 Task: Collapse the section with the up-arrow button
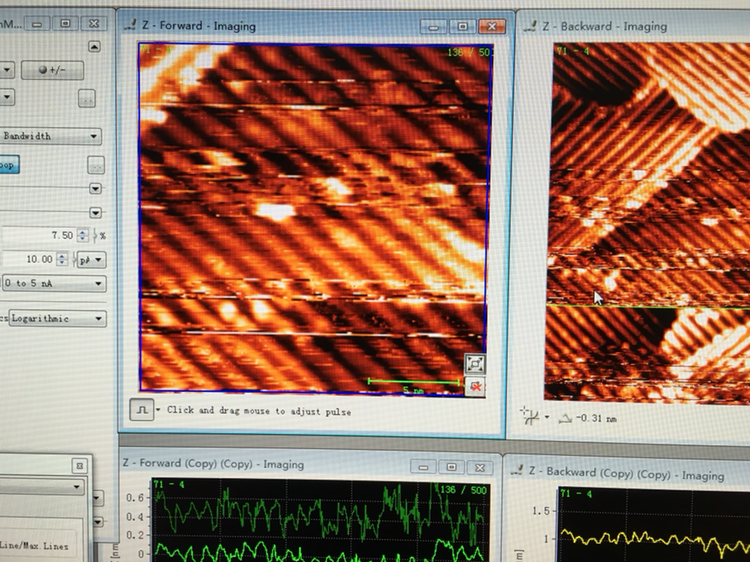pyautogui.click(x=94, y=46)
